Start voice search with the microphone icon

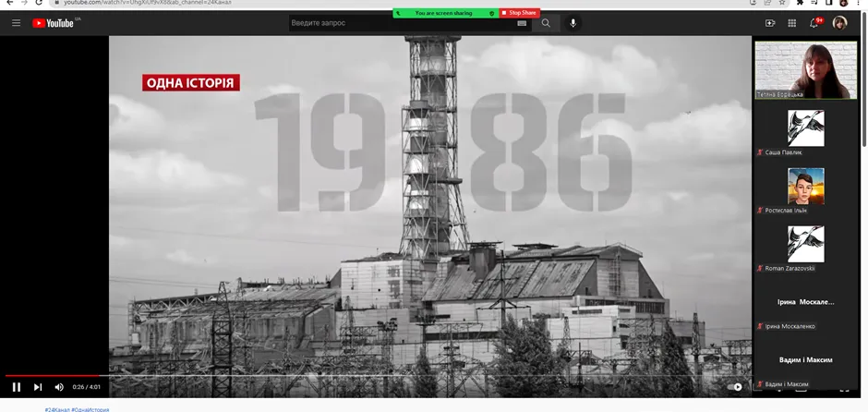(x=573, y=23)
